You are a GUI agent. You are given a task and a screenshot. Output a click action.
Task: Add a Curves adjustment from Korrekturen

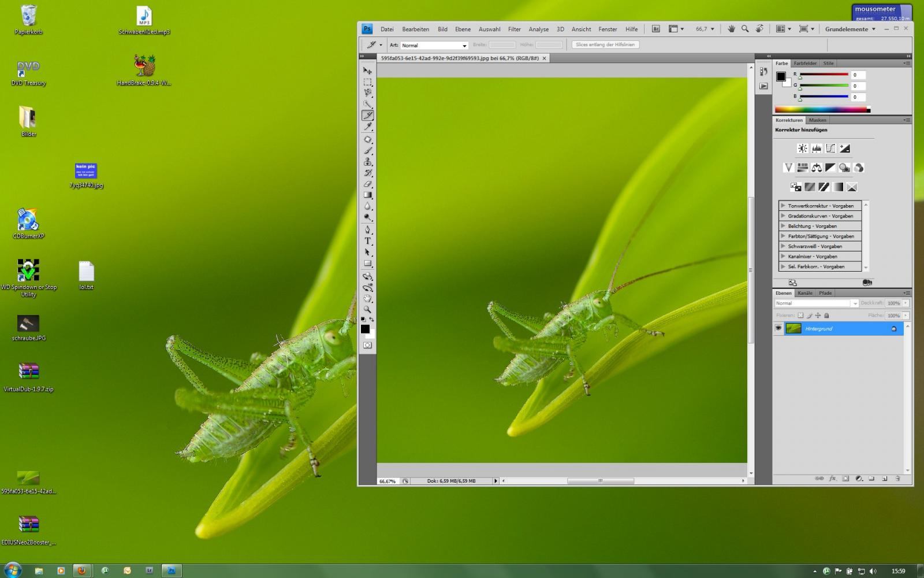[x=830, y=149]
